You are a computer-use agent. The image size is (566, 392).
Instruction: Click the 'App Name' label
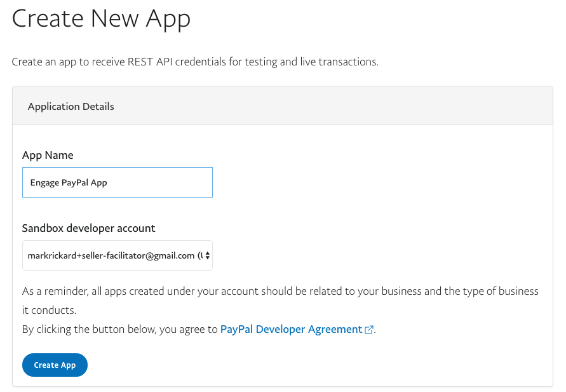tap(48, 155)
